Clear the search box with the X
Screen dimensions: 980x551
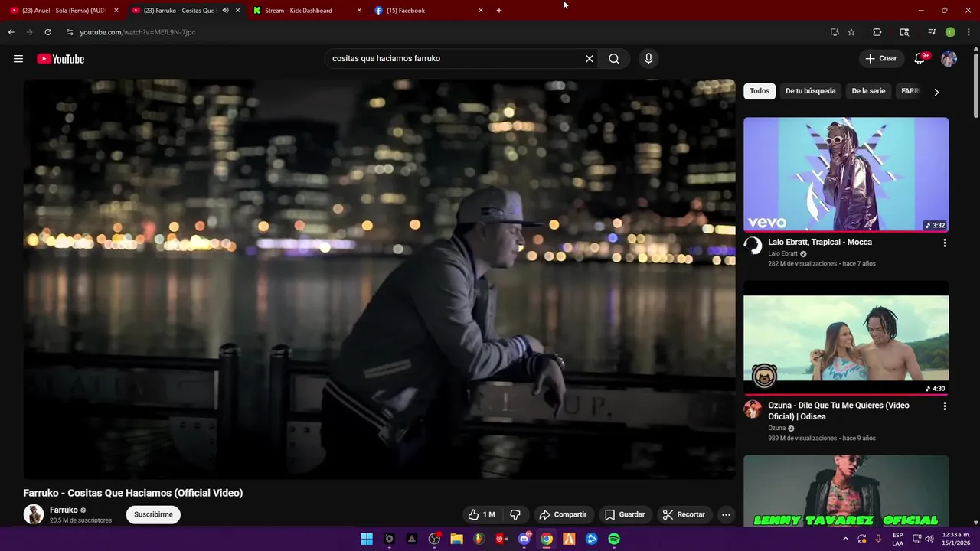(x=590, y=59)
